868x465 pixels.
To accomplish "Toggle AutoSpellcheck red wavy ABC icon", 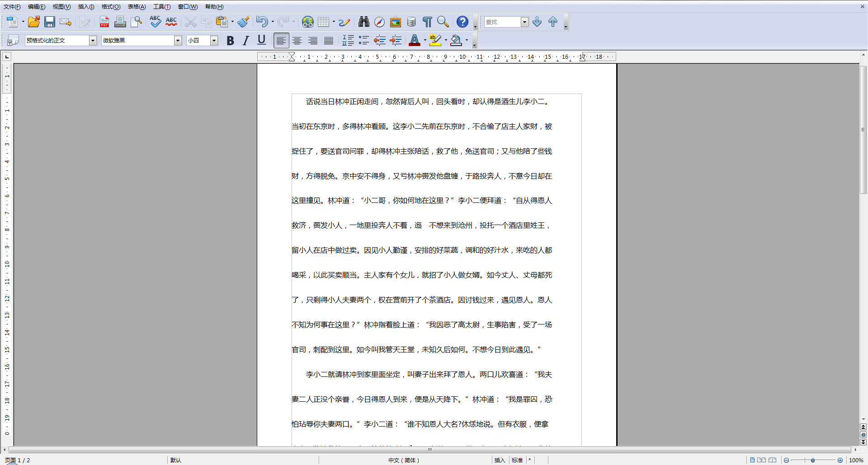I will (171, 22).
